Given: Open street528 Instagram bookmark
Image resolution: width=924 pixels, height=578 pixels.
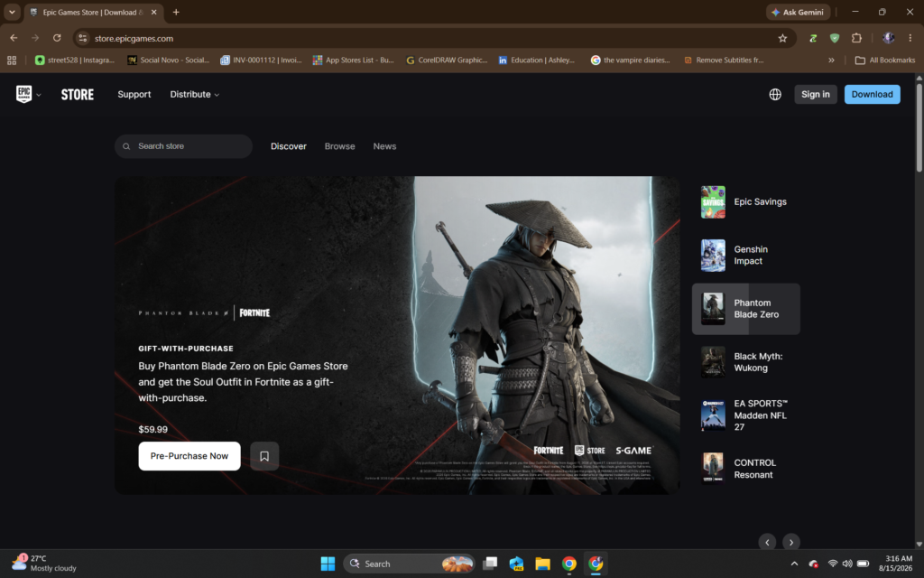Looking at the screenshot, I should (x=75, y=61).
